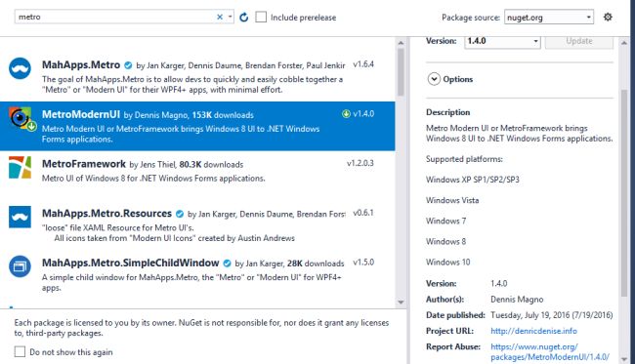
Task: Click the MetroFramework package icon
Action: [20, 168]
